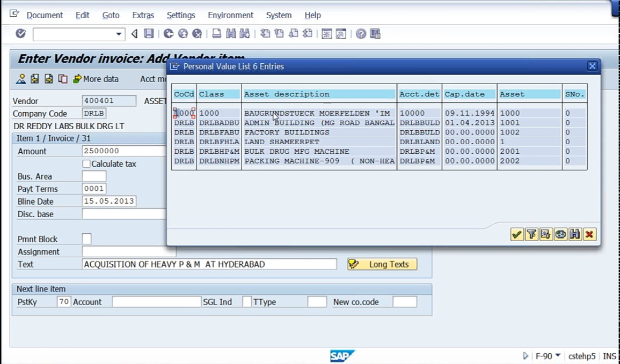Click the globe All Values icon in dialog
Screen dimensions: 620x364
[x=560, y=234]
